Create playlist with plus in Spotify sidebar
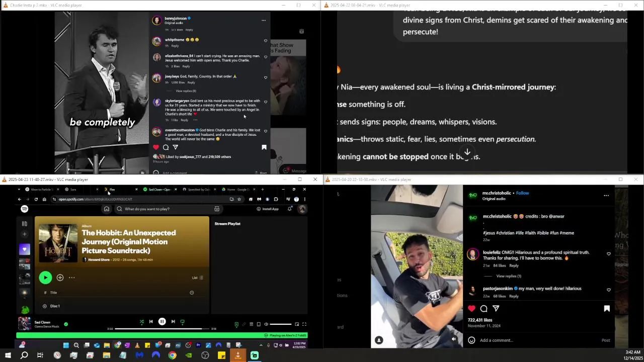 pos(24,234)
